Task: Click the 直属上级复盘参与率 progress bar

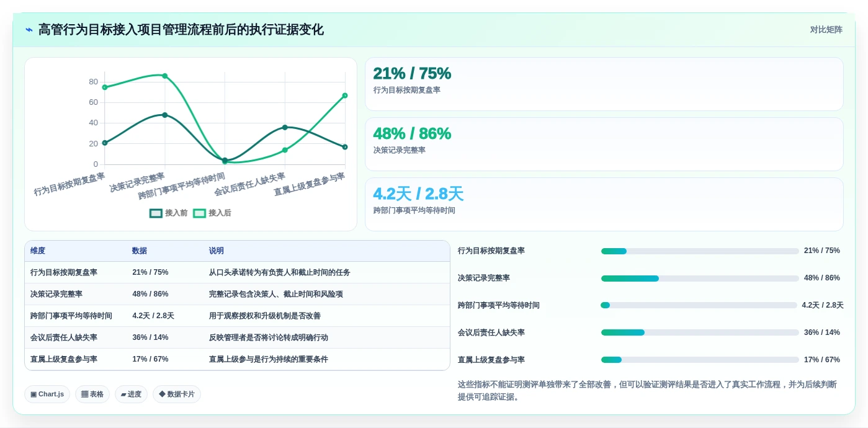Action: coord(700,360)
